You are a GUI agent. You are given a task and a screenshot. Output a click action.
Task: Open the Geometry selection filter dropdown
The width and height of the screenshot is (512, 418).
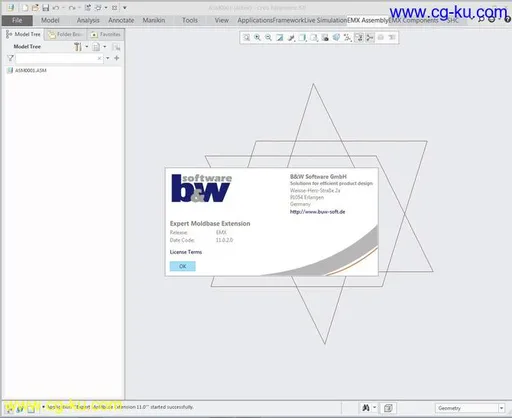click(x=470, y=408)
